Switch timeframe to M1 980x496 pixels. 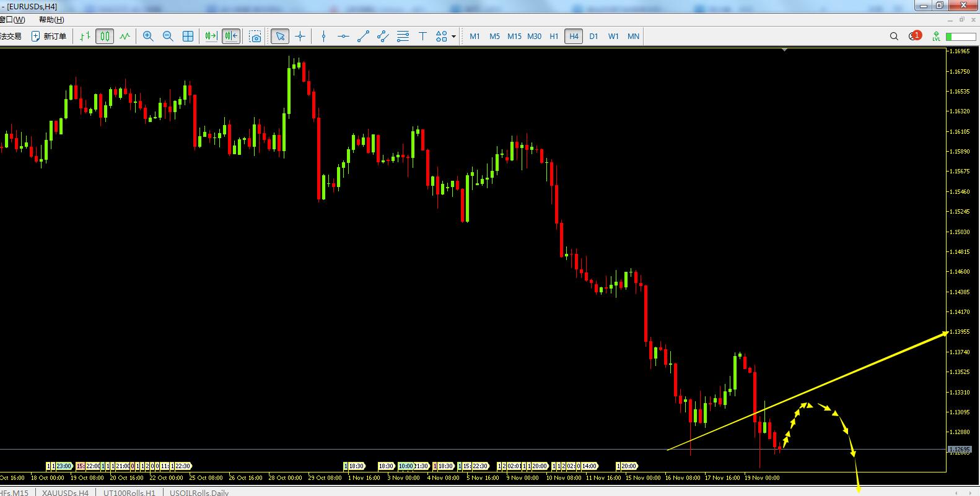pos(475,37)
